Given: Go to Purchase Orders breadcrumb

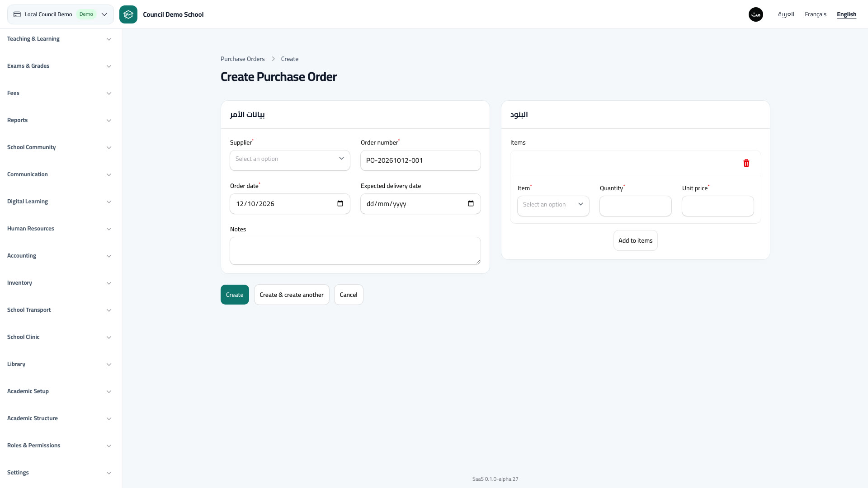Looking at the screenshot, I should click(243, 59).
